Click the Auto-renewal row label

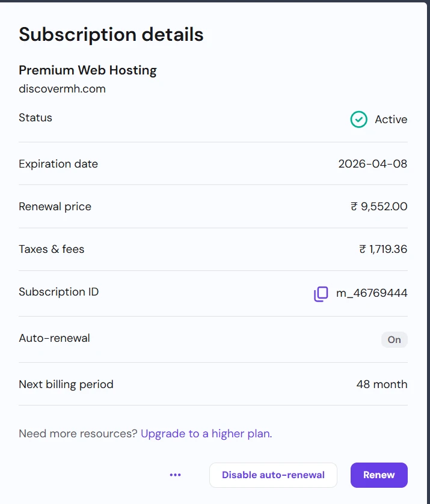click(x=54, y=338)
